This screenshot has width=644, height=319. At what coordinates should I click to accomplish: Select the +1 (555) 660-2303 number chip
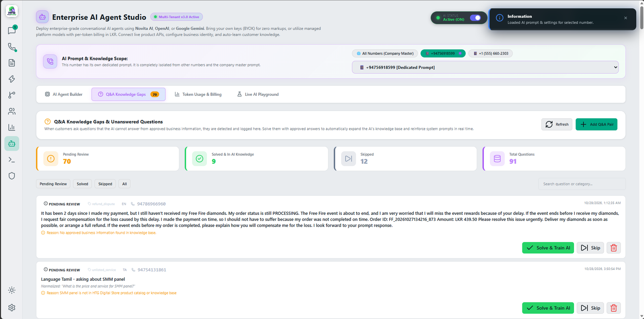490,54
